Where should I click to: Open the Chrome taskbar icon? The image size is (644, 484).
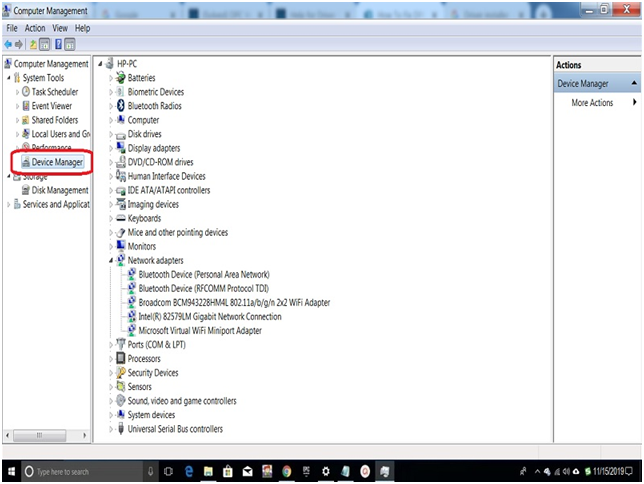286,471
